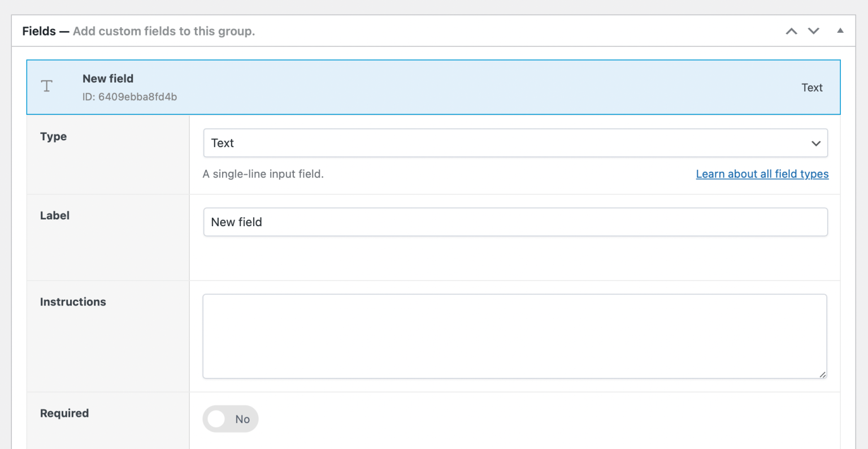Click the Fields panel title
The width and height of the screenshot is (868, 449).
[x=39, y=31]
